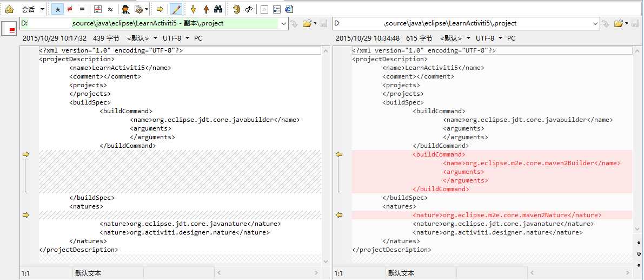Image resolution: width=644 pixels, height=280 pixels.
Task: Expand right pane open folder dropdown arrow
Action: pyautogui.click(x=627, y=23)
